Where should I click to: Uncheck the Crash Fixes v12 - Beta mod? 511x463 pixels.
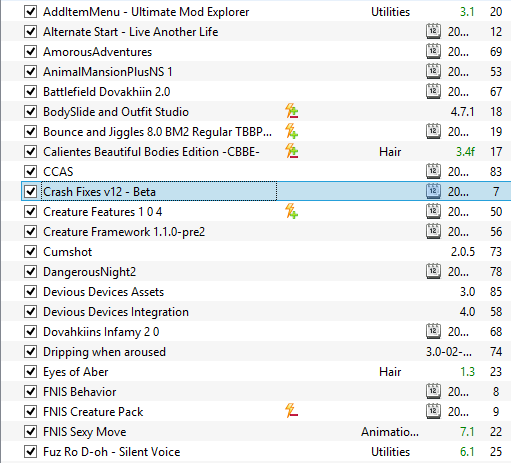(x=30, y=191)
